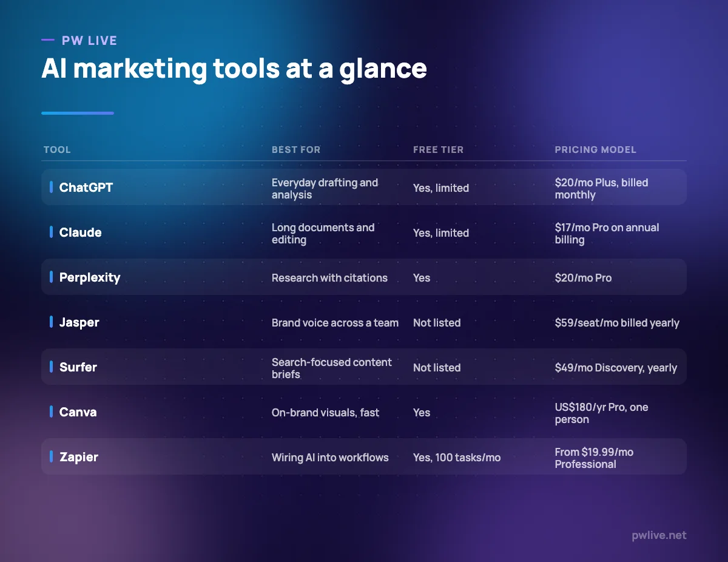This screenshot has height=562, width=728.
Task: Click 'US$180/yr Pro, one person' cell
Action: point(602,413)
